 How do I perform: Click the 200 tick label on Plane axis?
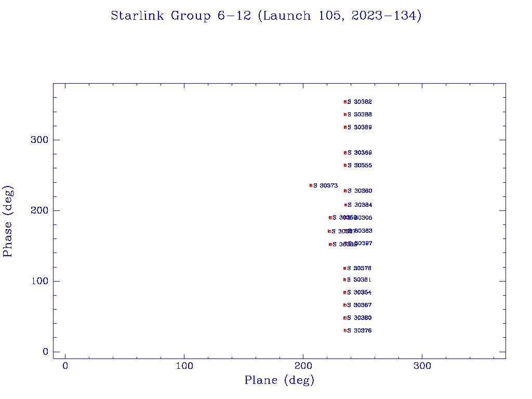click(303, 366)
